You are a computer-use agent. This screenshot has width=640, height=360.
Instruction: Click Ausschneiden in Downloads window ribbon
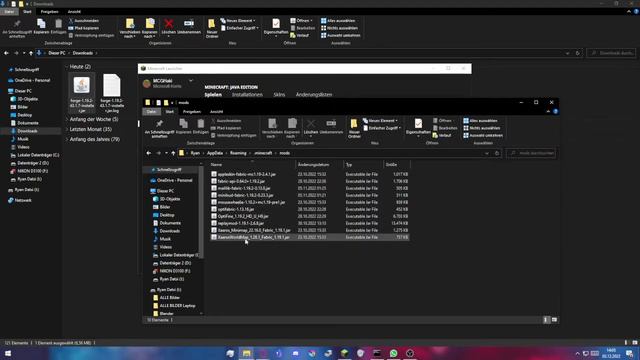click(83, 21)
